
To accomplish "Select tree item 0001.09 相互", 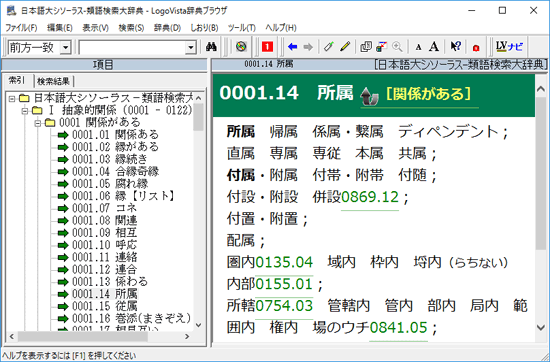I will [x=105, y=233].
